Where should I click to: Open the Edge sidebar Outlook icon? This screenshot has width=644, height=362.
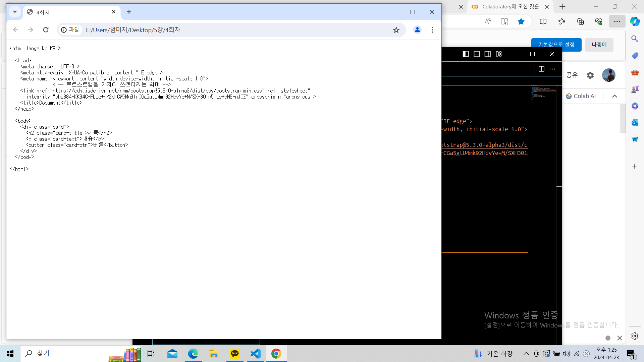tap(635, 123)
